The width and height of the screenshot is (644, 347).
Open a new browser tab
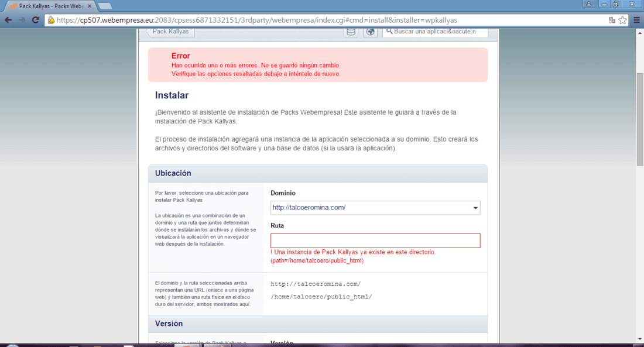105,6
